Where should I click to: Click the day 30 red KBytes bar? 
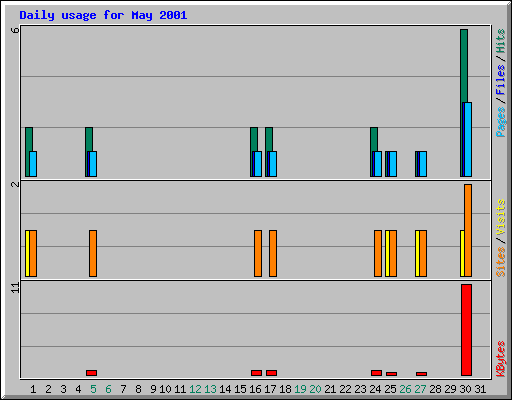pyautogui.click(x=466, y=330)
